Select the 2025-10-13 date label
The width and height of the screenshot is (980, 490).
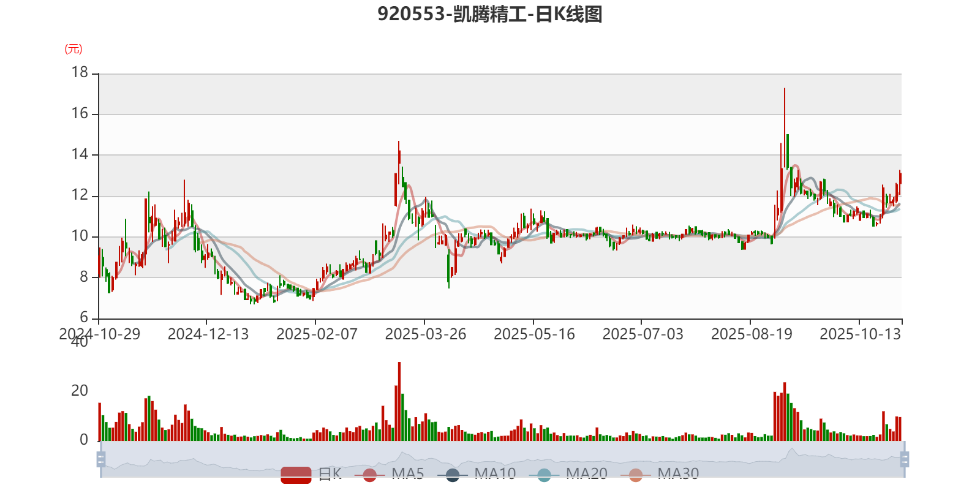pyautogui.click(x=860, y=334)
